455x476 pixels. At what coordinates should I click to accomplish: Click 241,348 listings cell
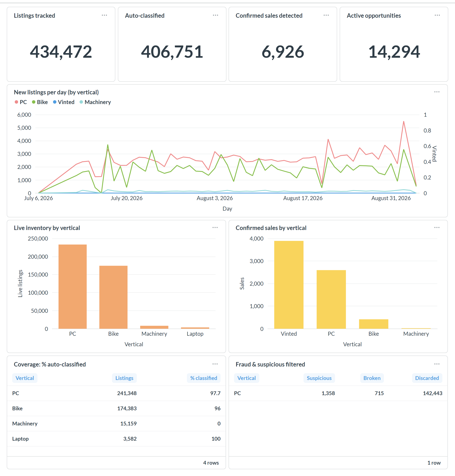(x=127, y=393)
